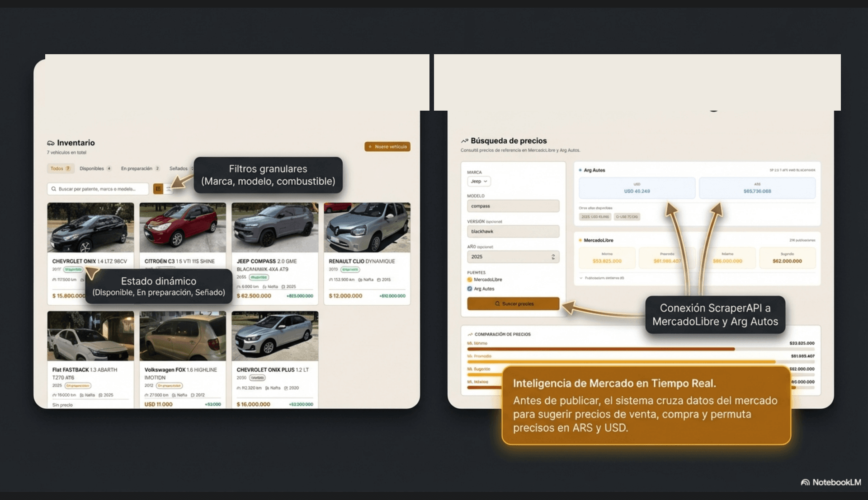Open the En preparación tab
The width and height of the screenshot is (868, 500).
pos(140,168)
